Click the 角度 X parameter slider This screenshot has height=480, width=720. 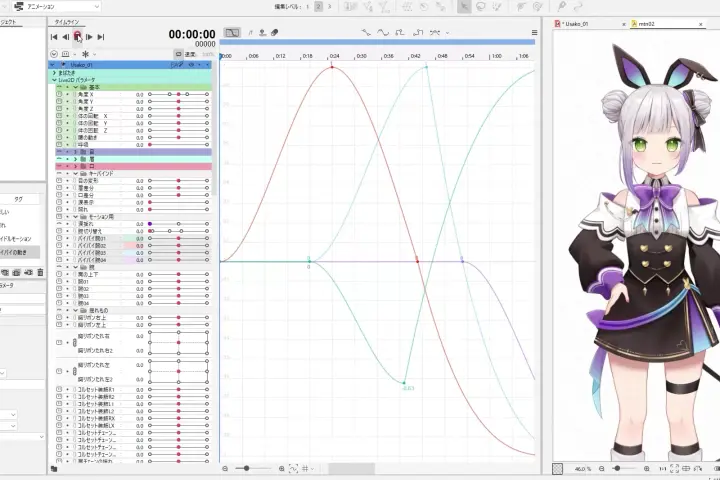178,94
